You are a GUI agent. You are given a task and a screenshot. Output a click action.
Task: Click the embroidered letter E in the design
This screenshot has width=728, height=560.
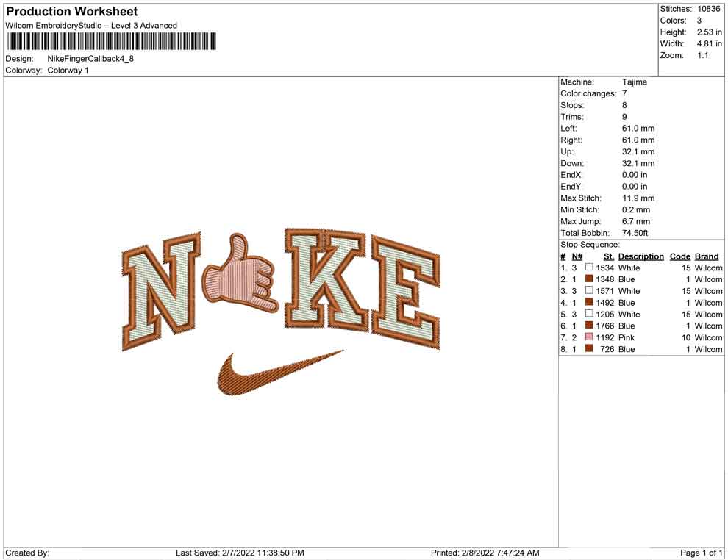[405, 292]
